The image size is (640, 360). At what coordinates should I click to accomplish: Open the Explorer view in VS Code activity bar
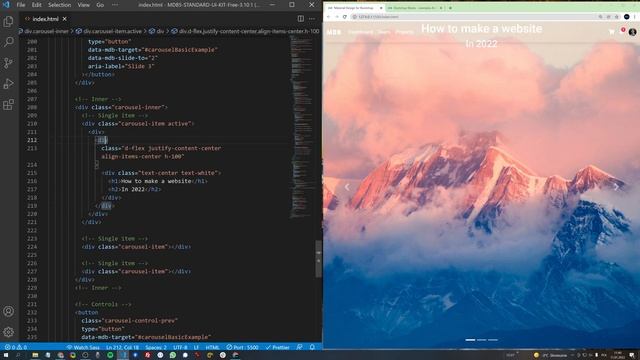pyautogui.click(x=8, y=21)
